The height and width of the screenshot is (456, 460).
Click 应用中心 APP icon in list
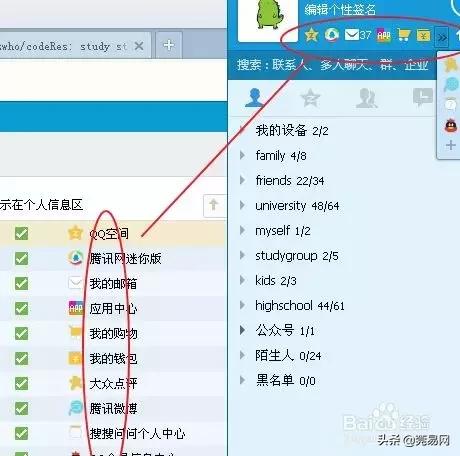pos(75,308)
